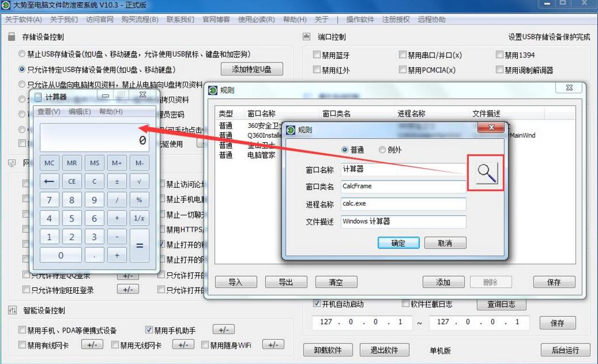Click 确定 to confirm the rule
598x364 pixels.
point(399,243)
